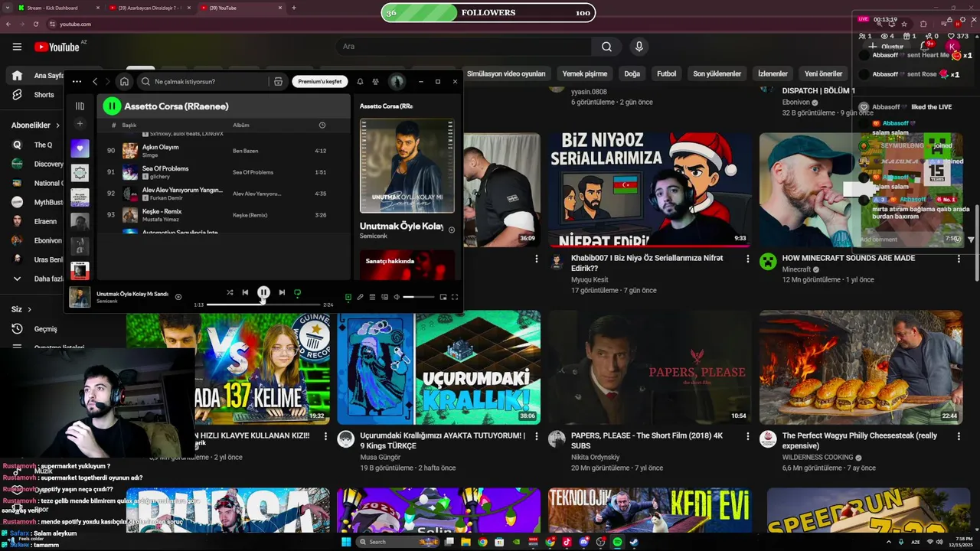
Task: Open the Windows Start menu
Action: (345, 542)
